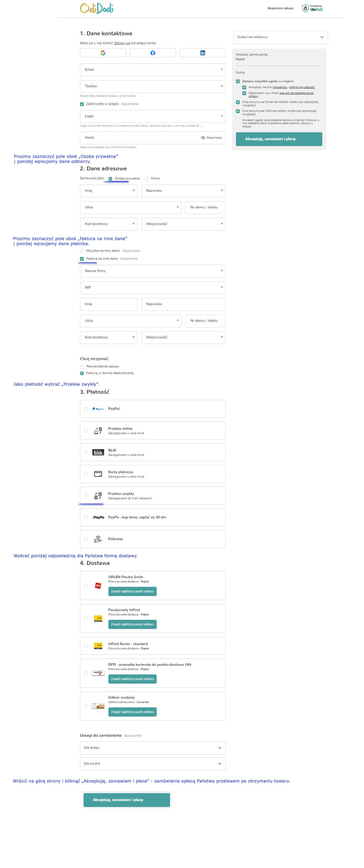Toggle E-mail Newsletter consent checkbox
364x868 pixels.
(x=238, y=102)
